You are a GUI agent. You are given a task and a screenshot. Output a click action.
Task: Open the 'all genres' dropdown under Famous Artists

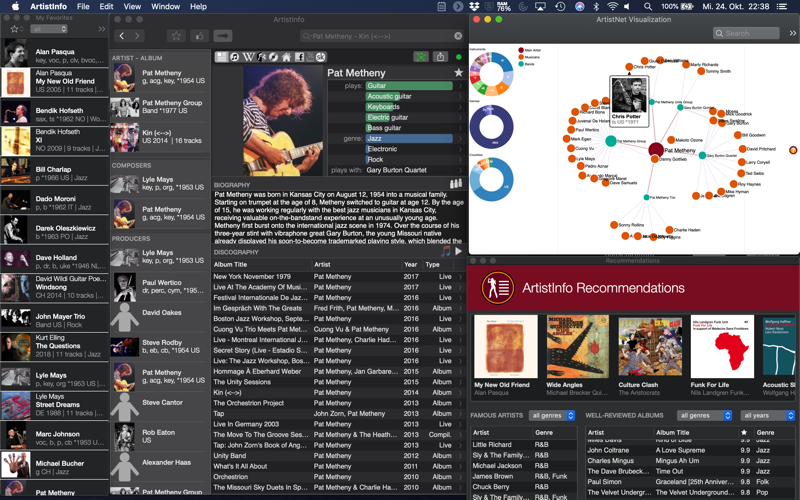tap(552, 415)
